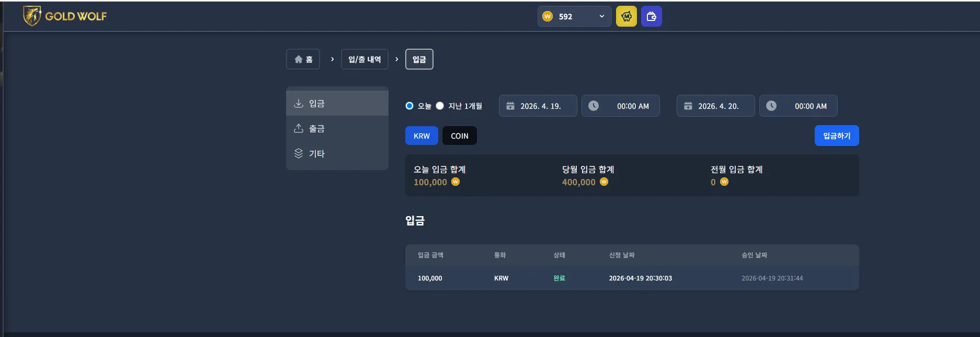Go to 입/출 내역 breadcrumb link

click(x=364, y=59)
